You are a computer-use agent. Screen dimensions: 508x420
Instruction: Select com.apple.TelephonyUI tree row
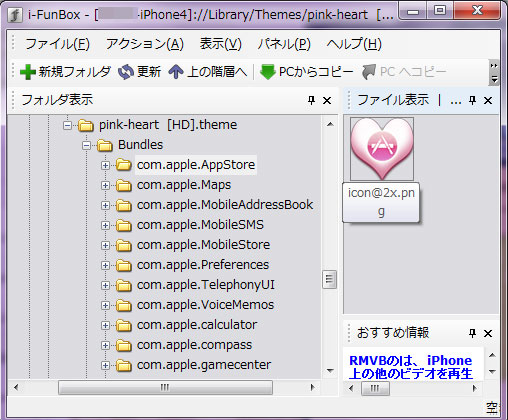[x=206, y=285]
